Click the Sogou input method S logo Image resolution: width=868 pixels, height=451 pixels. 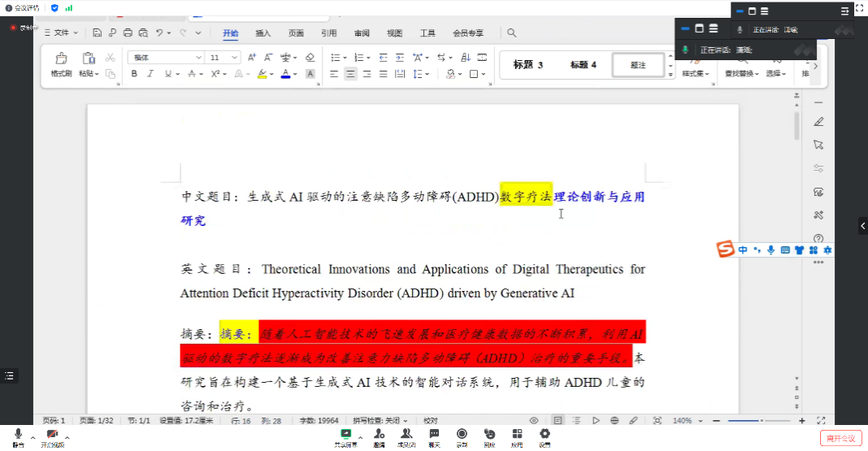click(725, 249)
